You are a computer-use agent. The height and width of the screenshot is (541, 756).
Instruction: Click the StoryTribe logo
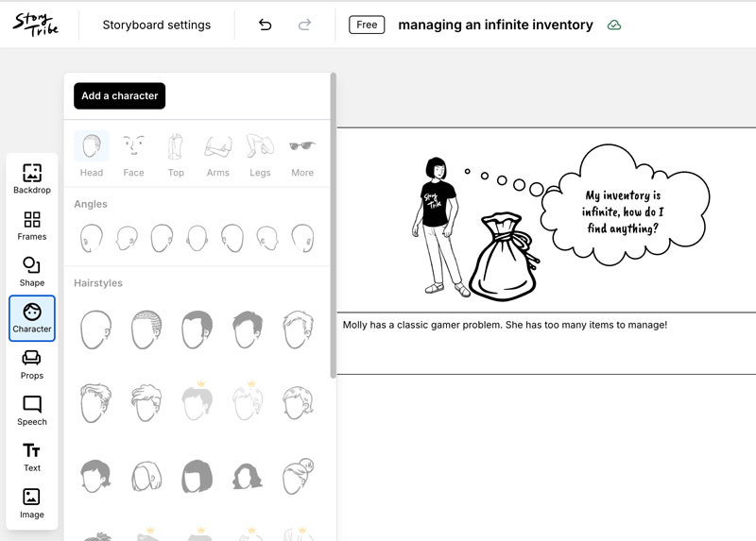click(35, 25)
